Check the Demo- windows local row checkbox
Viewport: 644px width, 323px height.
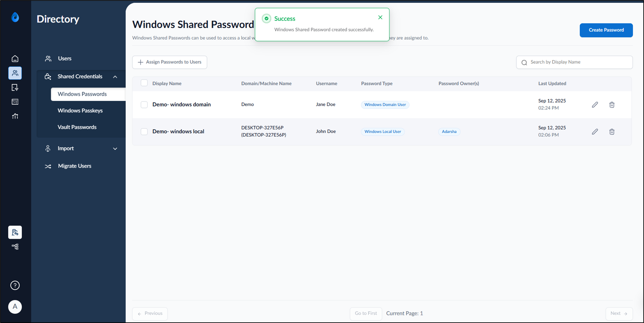[144, 132]
